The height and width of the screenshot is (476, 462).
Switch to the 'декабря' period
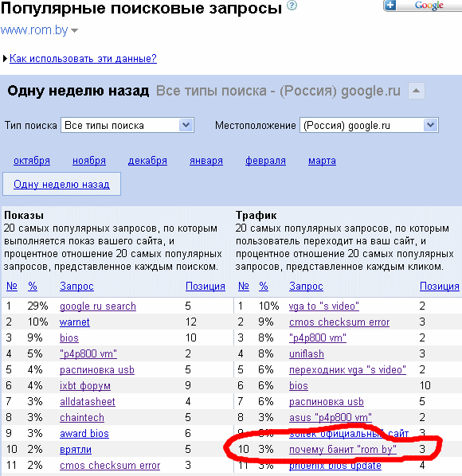coord(147,161)
